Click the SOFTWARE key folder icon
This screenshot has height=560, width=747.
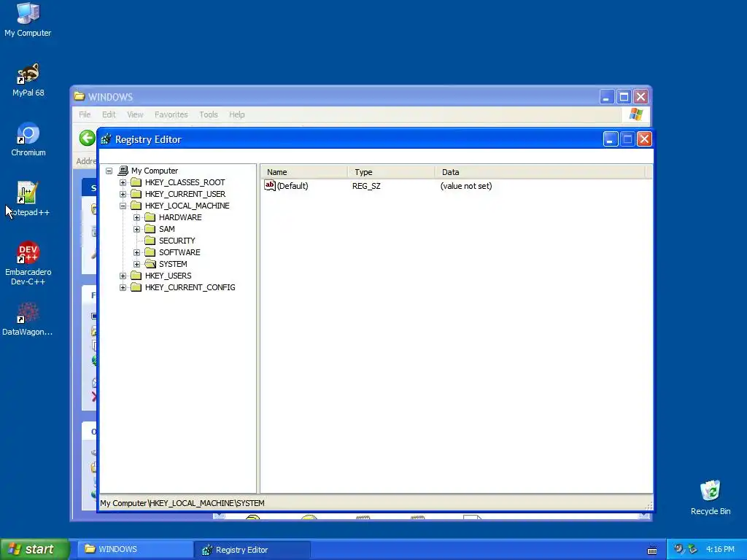point(150,252)
